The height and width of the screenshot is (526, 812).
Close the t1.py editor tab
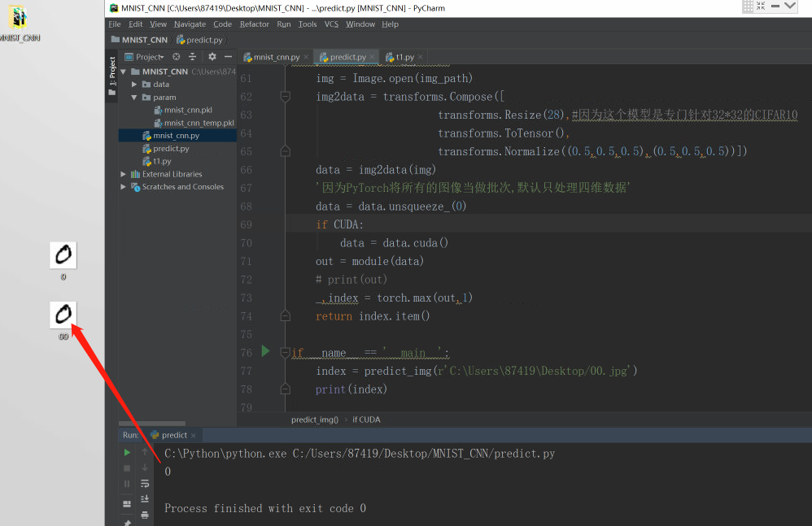[x=420, y=57]
